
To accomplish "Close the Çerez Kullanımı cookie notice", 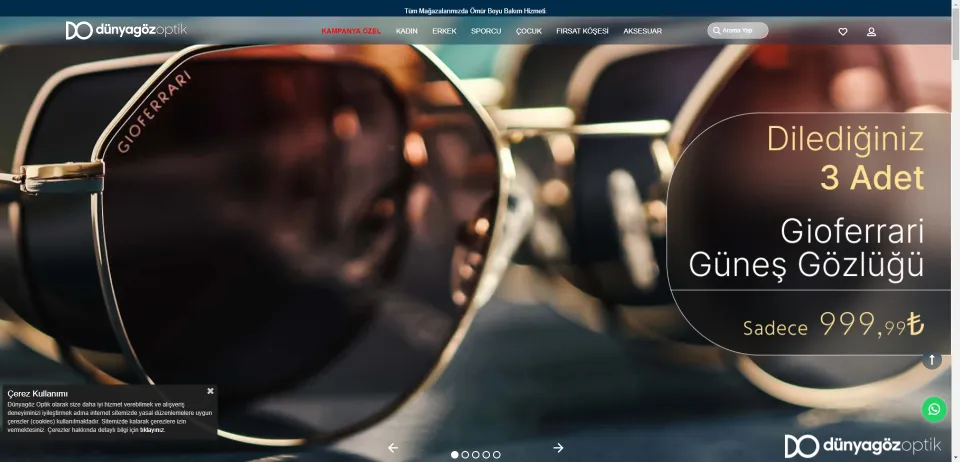I will (x=210, y=391).
